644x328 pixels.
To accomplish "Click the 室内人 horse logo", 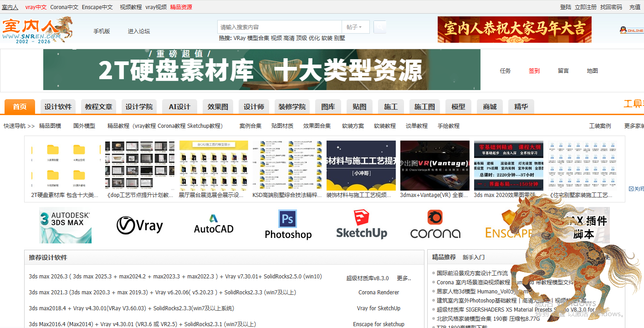I will [37, 30].
